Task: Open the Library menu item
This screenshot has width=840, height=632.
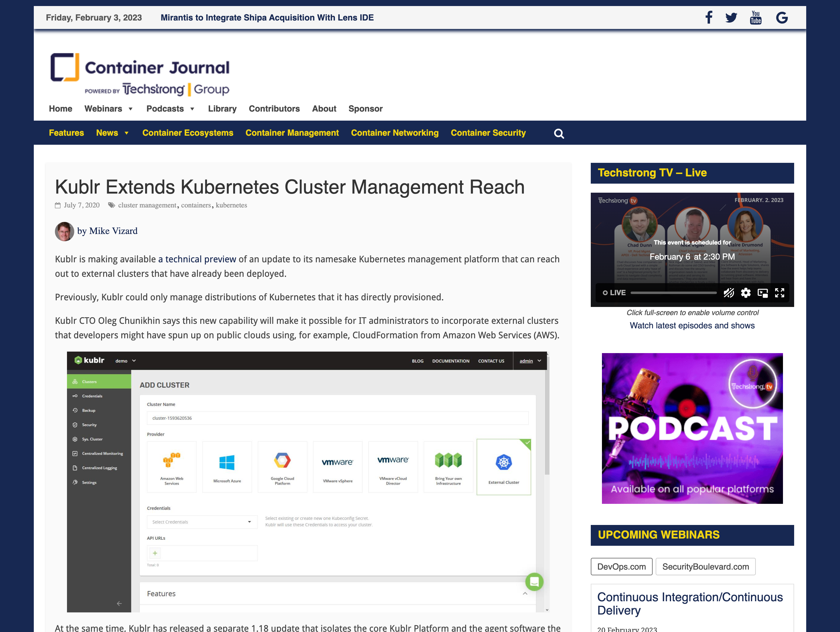Action: point(222,109)
